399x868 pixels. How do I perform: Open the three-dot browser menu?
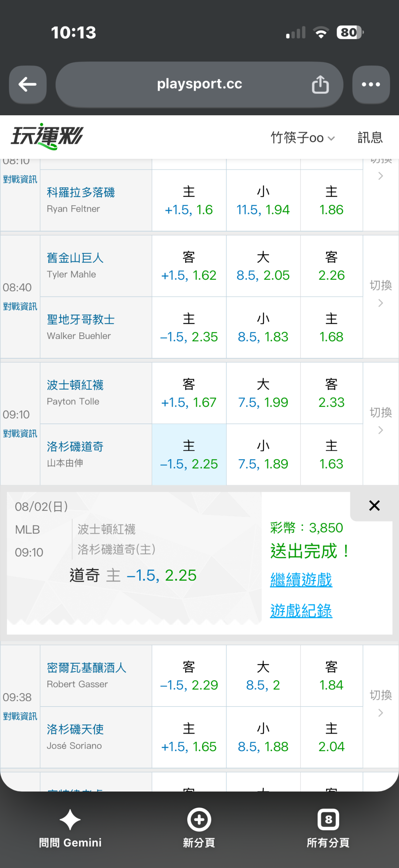point(371,85)
